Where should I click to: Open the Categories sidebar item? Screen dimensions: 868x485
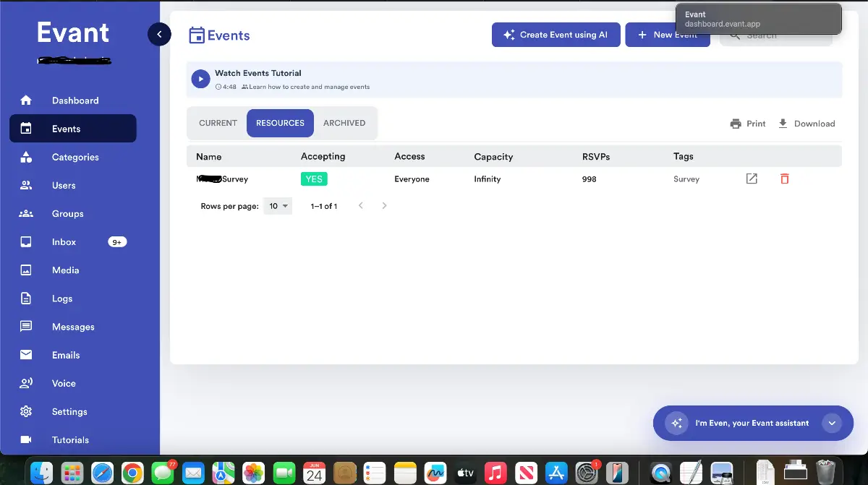click(72, 157)
